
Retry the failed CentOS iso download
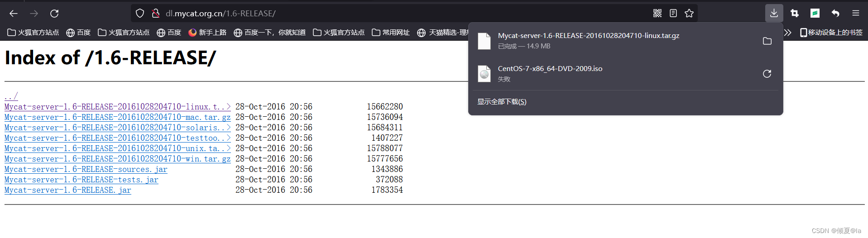coord(767,74)
